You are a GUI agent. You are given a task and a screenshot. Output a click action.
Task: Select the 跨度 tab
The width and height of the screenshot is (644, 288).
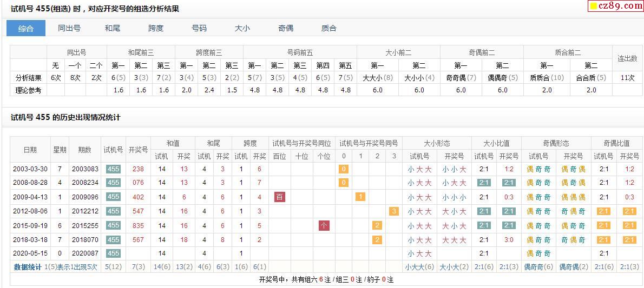pyautogui.click(x=156, y=28)
